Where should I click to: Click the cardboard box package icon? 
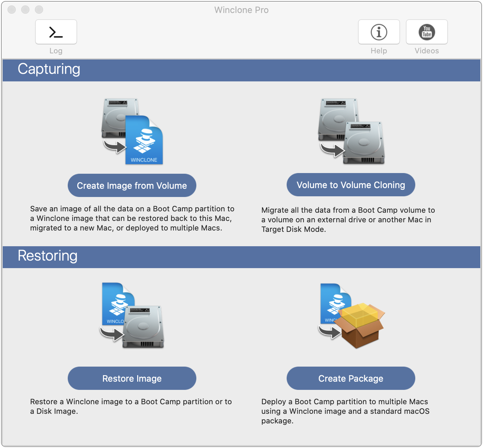coord(352,316)
